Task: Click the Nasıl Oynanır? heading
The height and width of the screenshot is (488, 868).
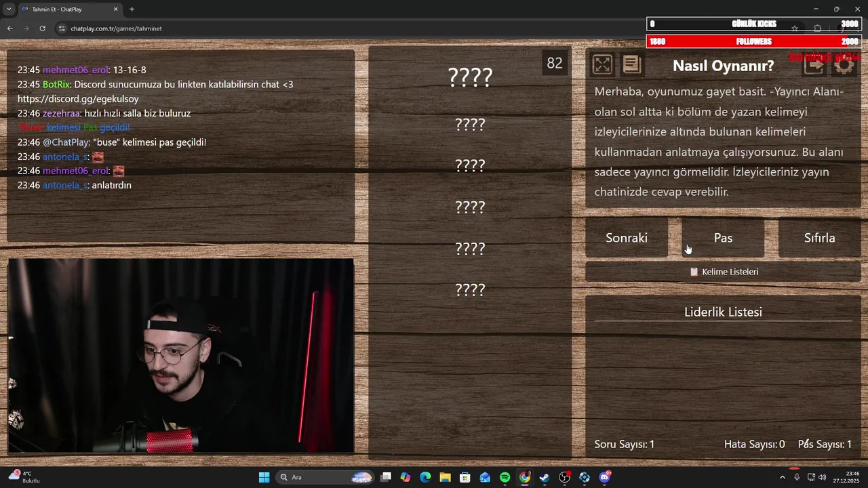Action: click(723, 66)
